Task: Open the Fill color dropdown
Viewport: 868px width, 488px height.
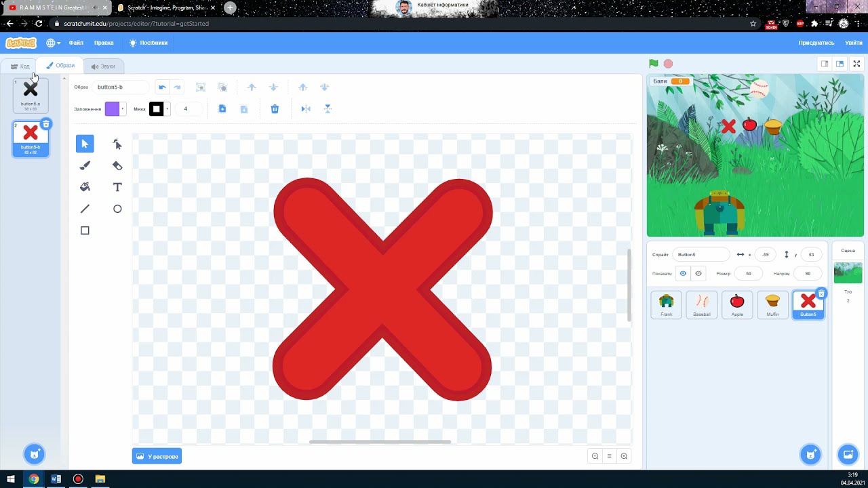Action: (x=123, y=109)
